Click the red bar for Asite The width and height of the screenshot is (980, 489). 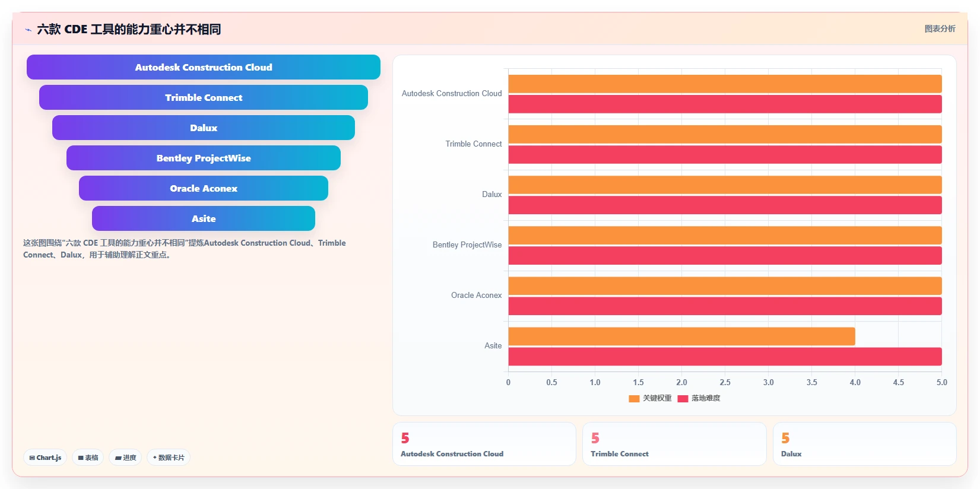click(725, 356)
